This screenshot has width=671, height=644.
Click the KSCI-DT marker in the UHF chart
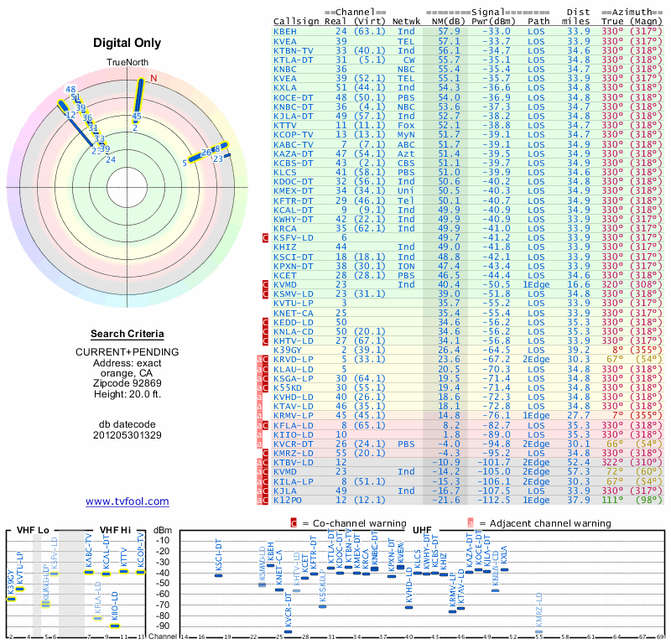[218, 575]
